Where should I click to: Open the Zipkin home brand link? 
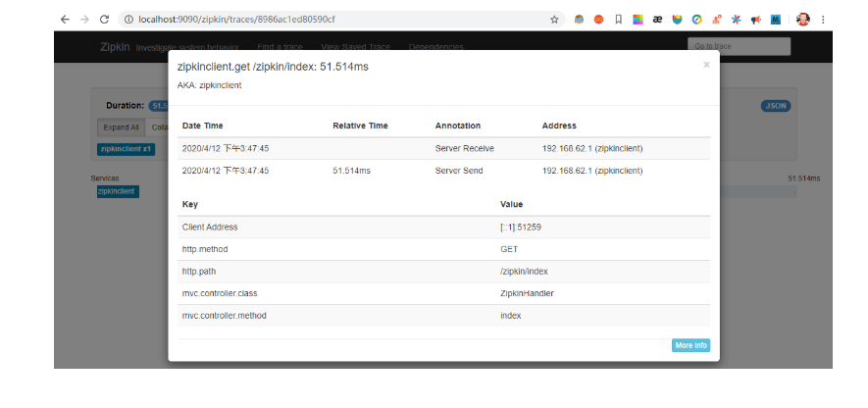(x=115, y=47)
